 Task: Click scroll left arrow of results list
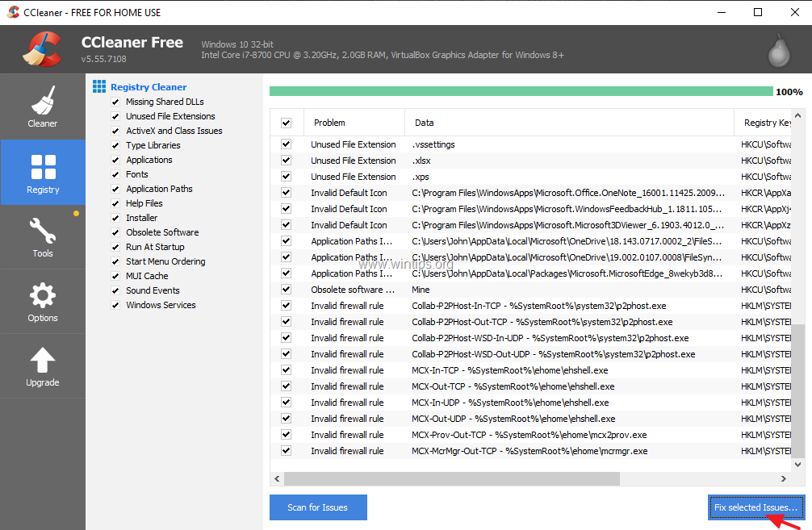click(277, 478)
